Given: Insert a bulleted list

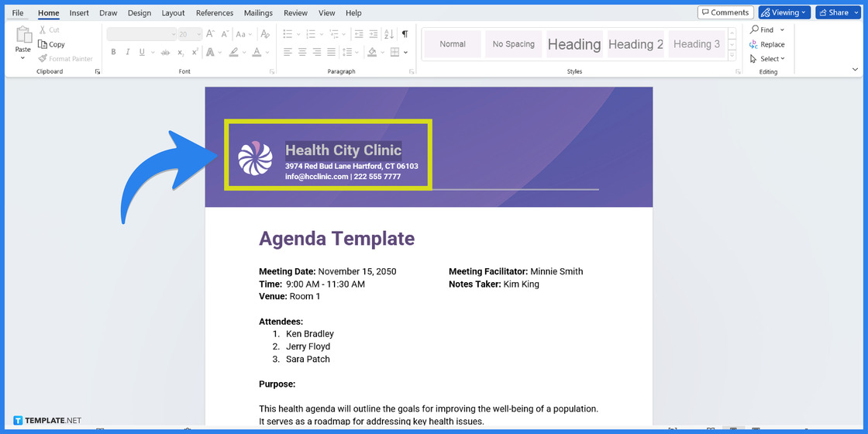Looking at the screenshot, I should [x=288, y=34].
